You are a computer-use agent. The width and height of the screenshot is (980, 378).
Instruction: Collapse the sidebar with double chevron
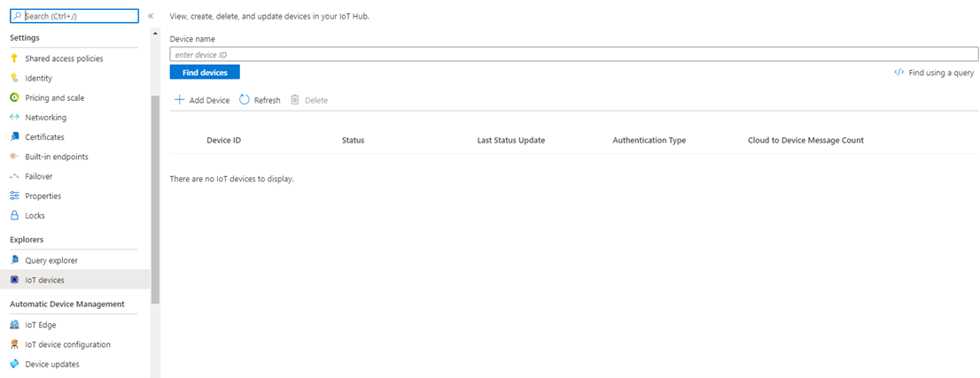(x=151, y=16)
